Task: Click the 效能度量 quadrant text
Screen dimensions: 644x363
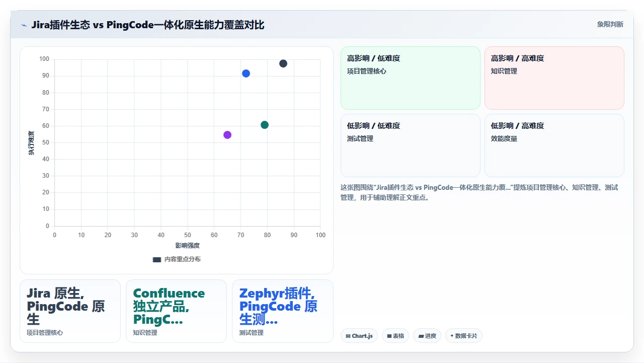Action: [x=504, y=139]
